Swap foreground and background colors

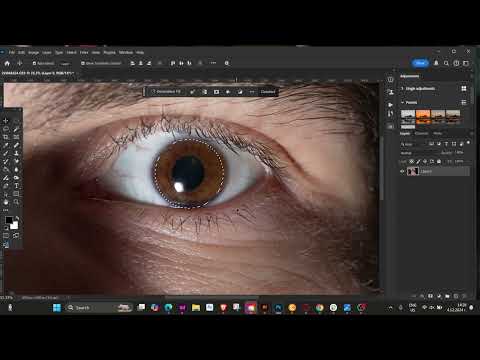[17, 218]
